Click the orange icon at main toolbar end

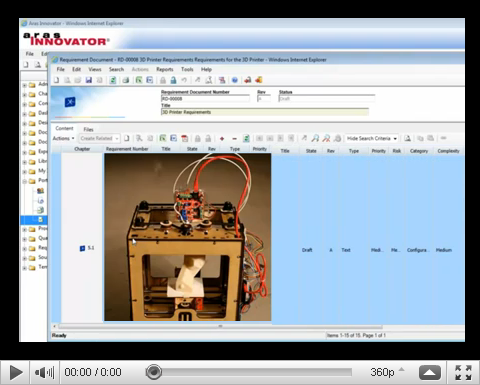(259, 80)
